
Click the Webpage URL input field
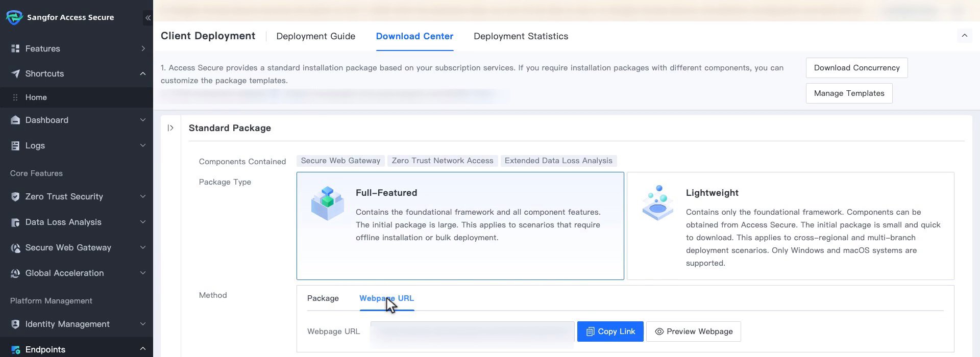point(472,331)
